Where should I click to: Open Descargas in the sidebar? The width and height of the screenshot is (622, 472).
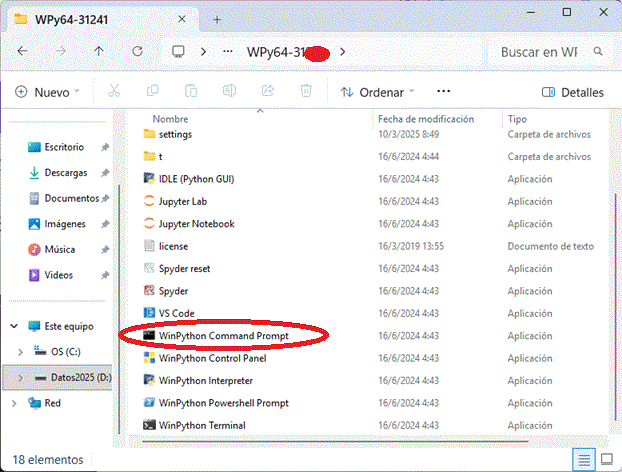point(65,173)
